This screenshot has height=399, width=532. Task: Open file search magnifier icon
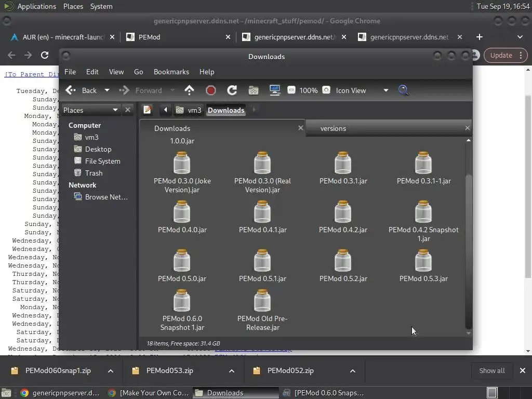403,90
